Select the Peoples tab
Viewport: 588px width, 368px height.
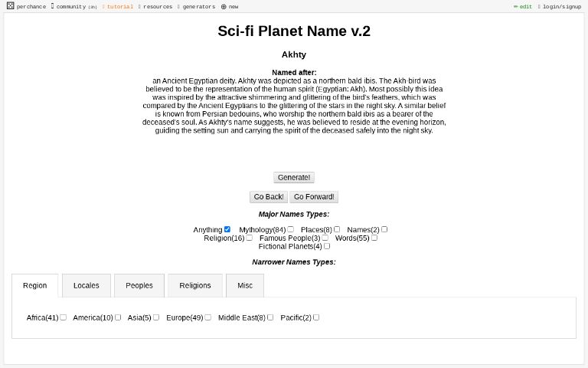click(139, 285)
